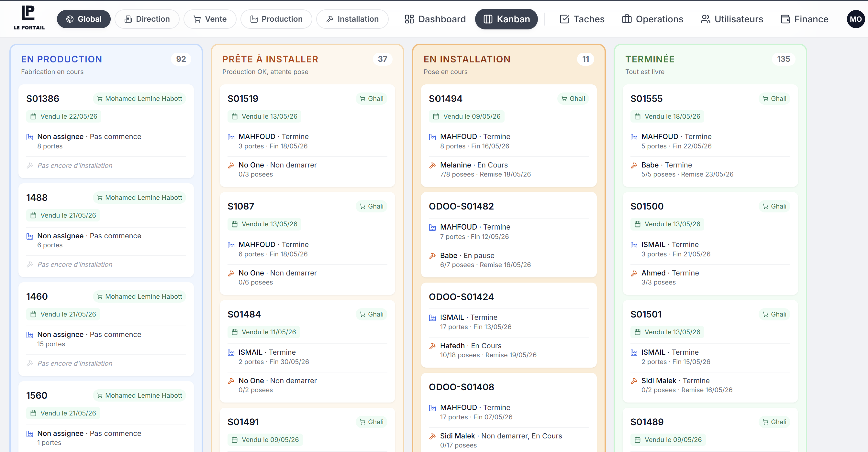The image size is (868, 452).
Task: Click Vendu le 22/05/26 date chip
Action: [64, 116]
